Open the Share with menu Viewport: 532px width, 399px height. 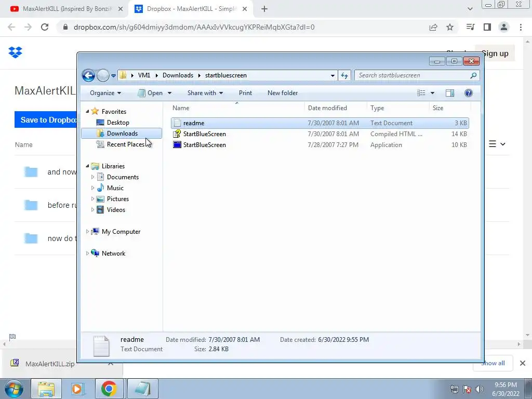click(x=205, y=93)
